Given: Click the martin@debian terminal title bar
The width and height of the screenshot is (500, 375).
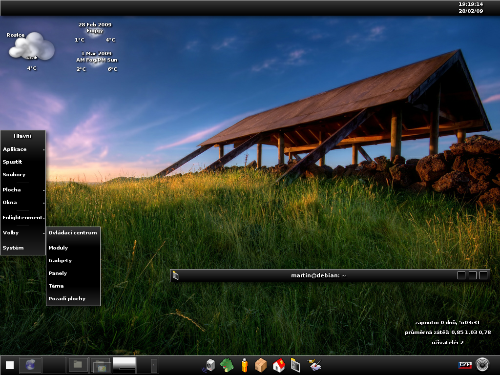Looking at the screenshot, I should pyautogui.click(x=318, y=275).
